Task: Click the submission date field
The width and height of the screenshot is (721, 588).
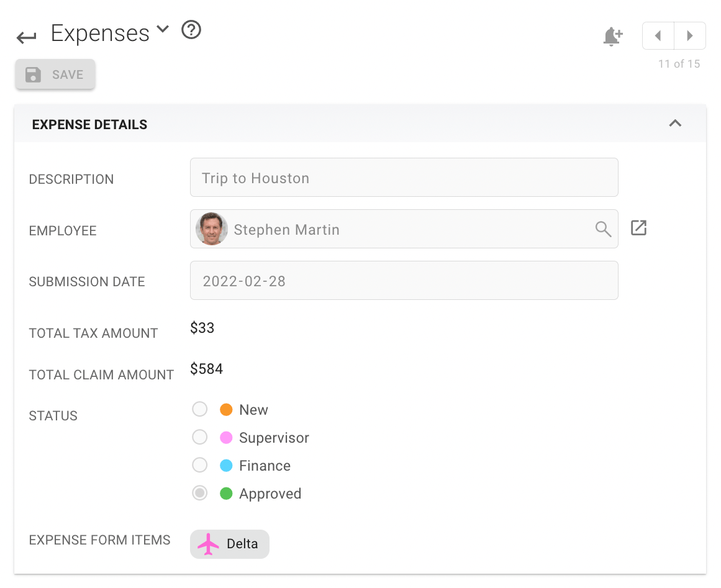Action: click(x=404, y=281)
